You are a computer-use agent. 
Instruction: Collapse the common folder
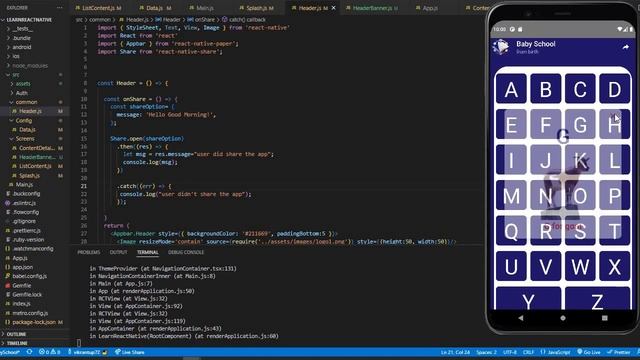(x=26, y=102)
